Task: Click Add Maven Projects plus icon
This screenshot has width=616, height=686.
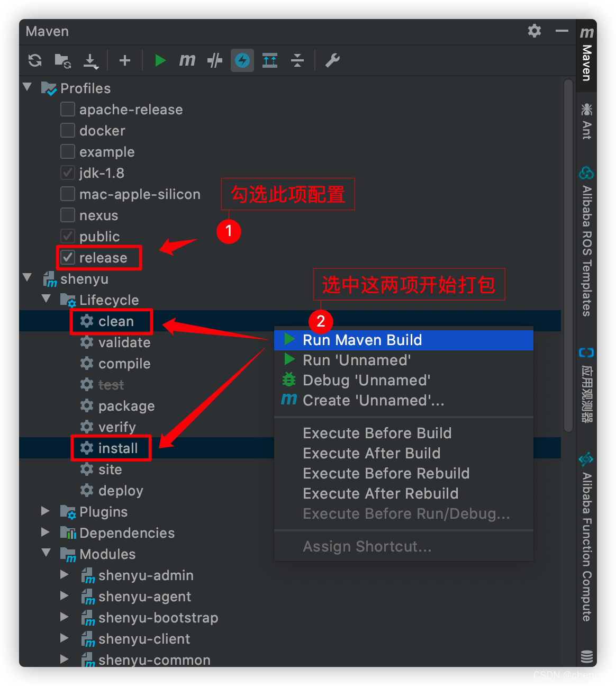Action: pos(125,60)
